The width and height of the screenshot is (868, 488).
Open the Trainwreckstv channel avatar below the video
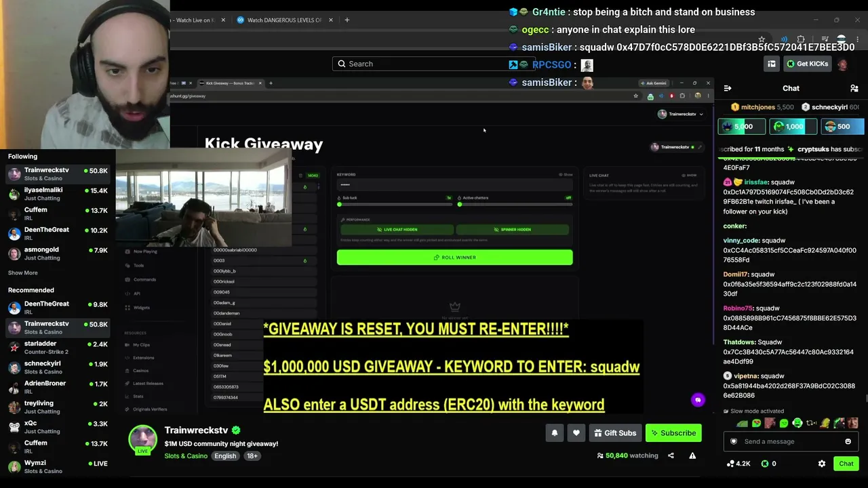[x=143, y=439]
